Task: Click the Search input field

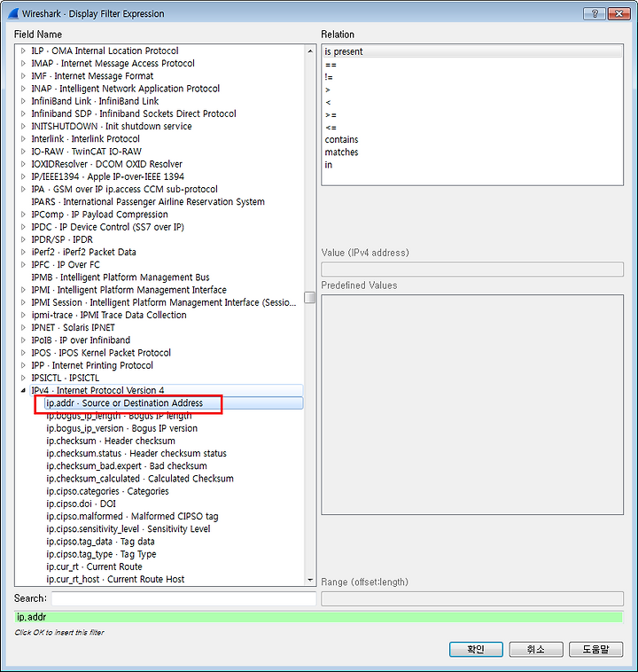Action: (183, 598)
